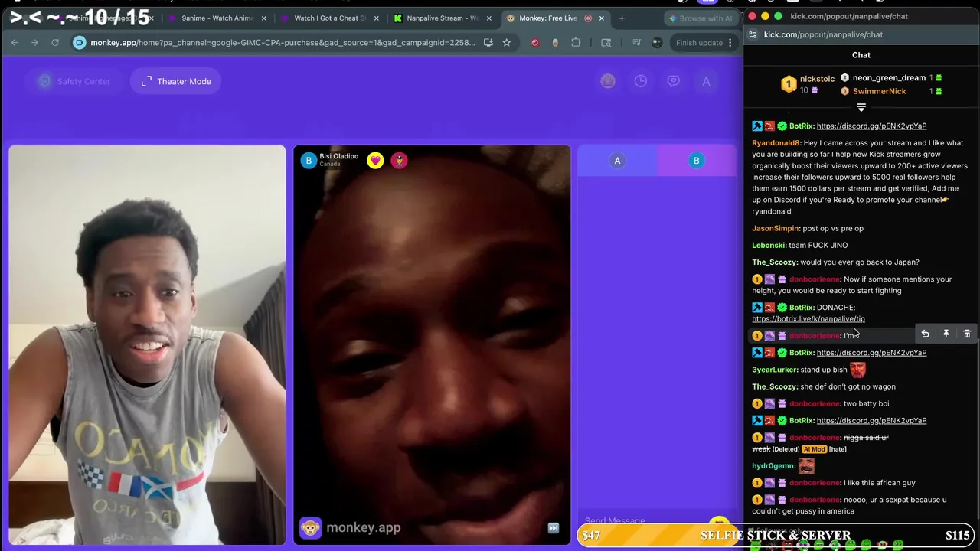
Task: Click neon_green_dream on the leaderboard
Action: click(889, 78)
